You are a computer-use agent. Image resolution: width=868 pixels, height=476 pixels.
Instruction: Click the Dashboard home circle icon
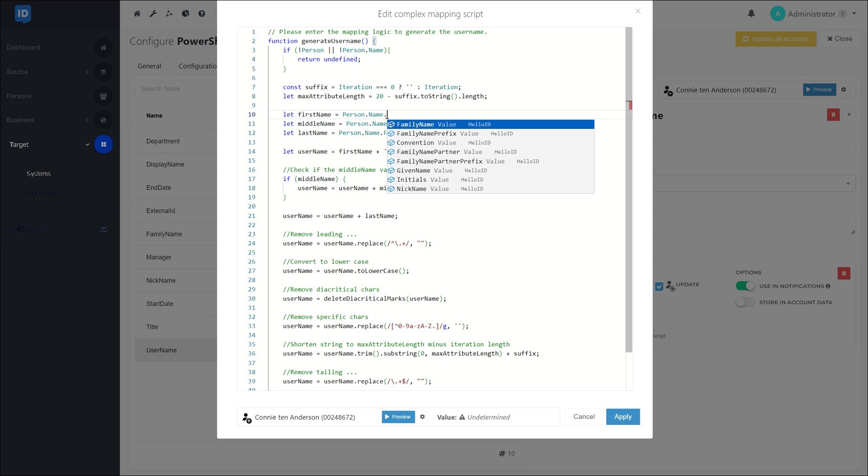[103, 47]
